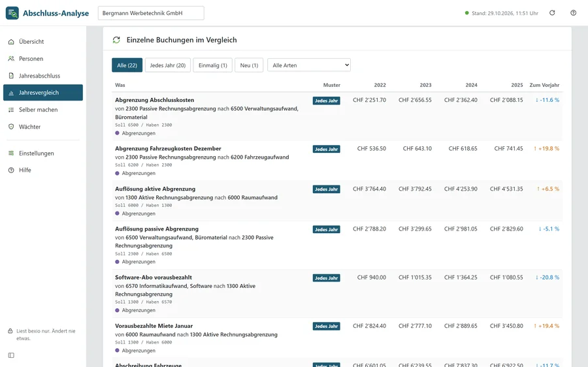
Task: Open Personen in the sidebar
Action: click(x=43, y=59)
